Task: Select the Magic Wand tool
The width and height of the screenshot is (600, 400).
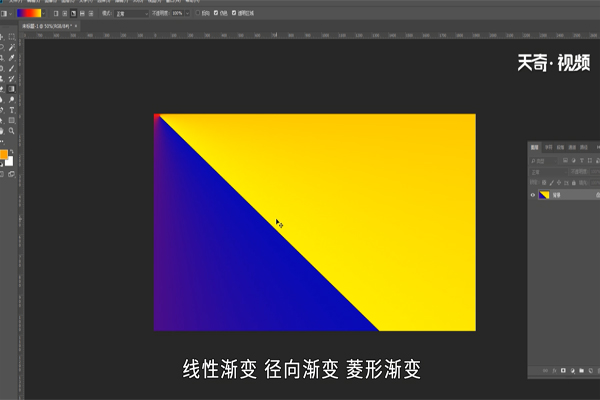Action: point(12,47)
